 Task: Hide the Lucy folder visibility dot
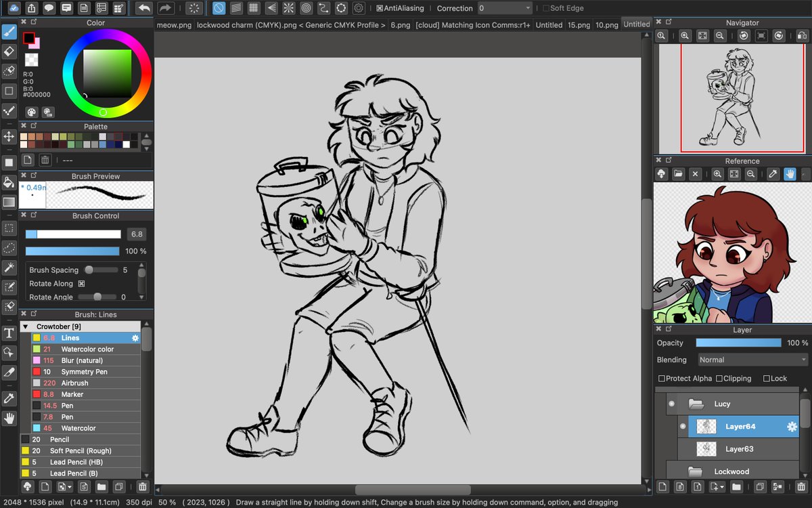tap(672, 404)
